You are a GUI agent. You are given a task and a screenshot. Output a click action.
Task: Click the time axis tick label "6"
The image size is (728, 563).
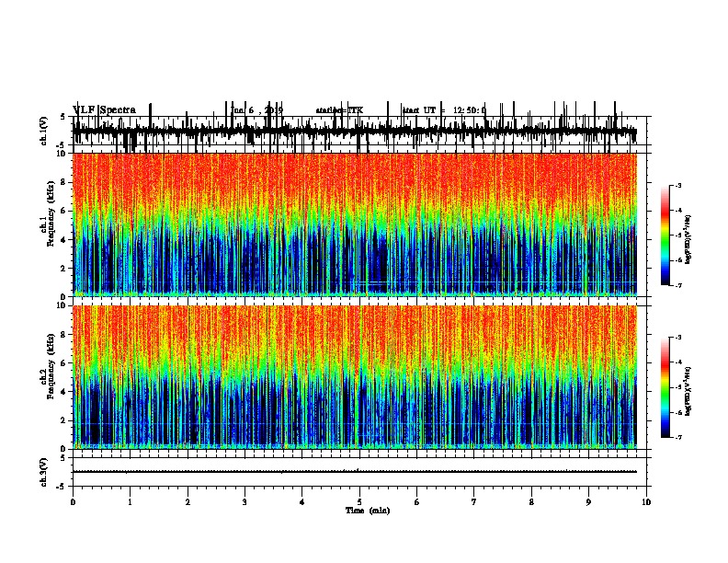coord(416,502)
